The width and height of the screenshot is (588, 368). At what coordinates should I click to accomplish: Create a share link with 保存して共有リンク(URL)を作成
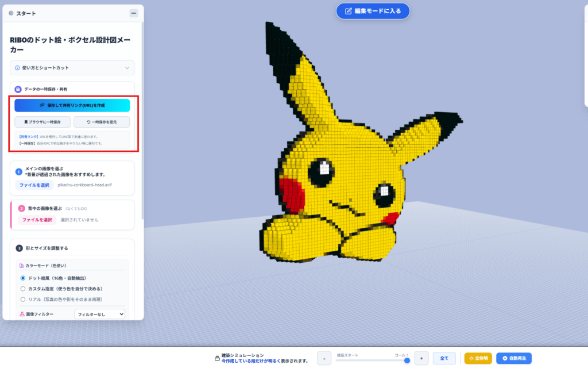pos(72,106)
